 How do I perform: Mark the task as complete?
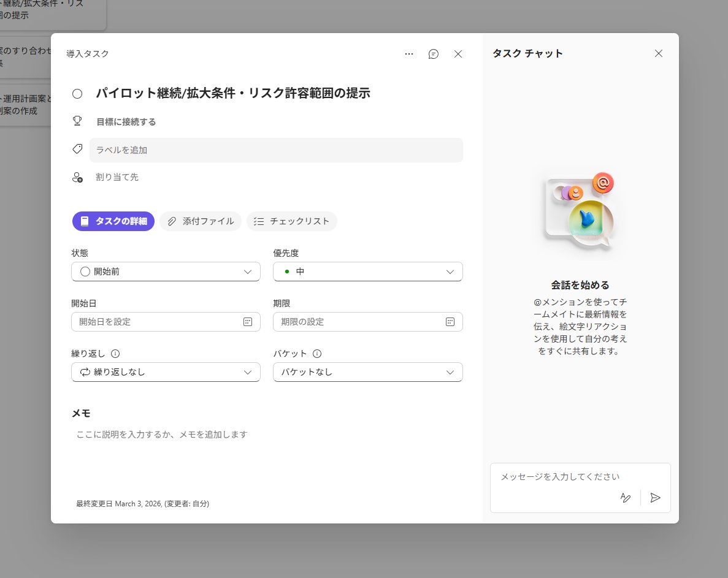point(77,93)
